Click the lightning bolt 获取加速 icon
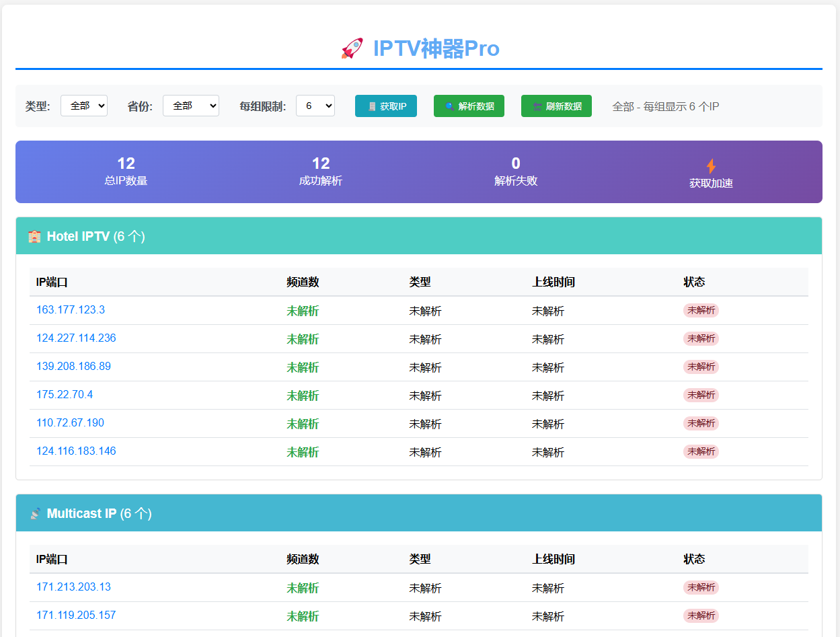The image size is (840, 637). [x=711, y=166]
